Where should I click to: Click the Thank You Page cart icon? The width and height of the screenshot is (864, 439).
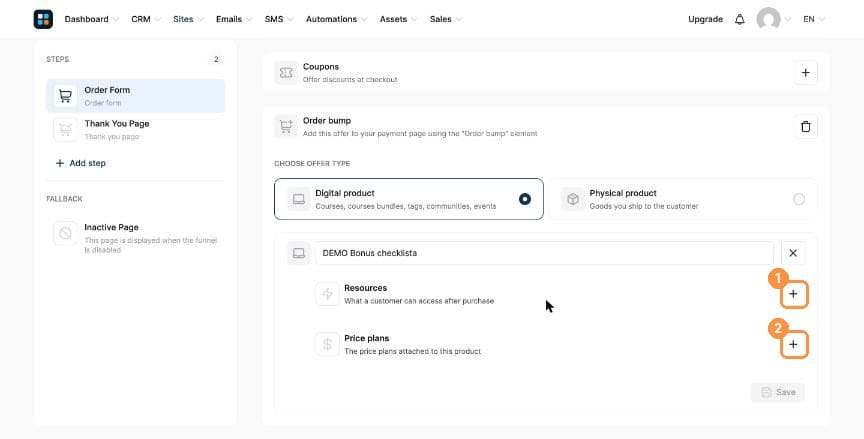[x=65, y=129]
